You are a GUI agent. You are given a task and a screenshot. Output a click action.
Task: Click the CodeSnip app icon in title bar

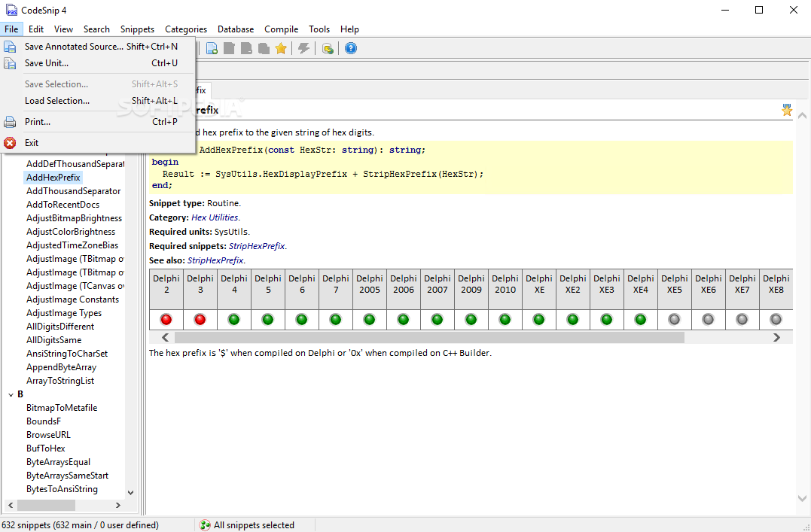coord(11,10)
